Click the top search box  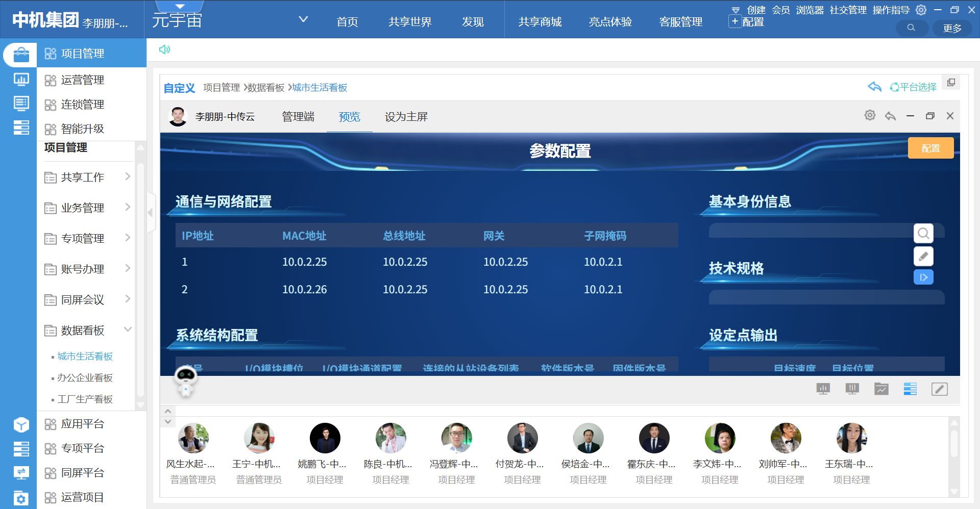(912, 28)
